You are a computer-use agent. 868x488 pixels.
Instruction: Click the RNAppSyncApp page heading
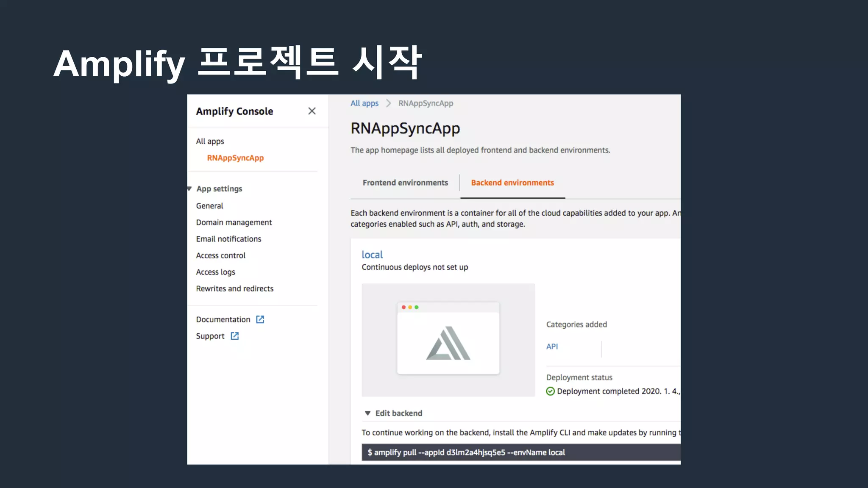pos(405,128)
